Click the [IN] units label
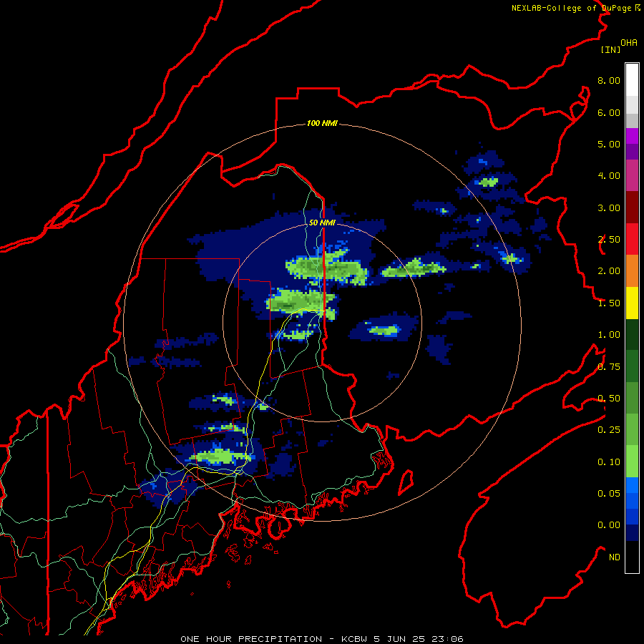 pos(610,49)
